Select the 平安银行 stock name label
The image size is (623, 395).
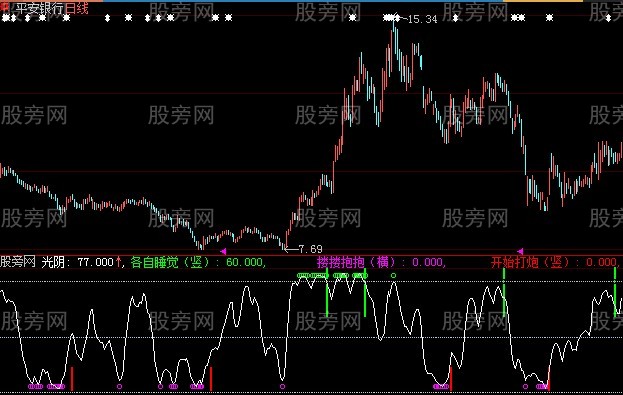(x=39, y=9)
